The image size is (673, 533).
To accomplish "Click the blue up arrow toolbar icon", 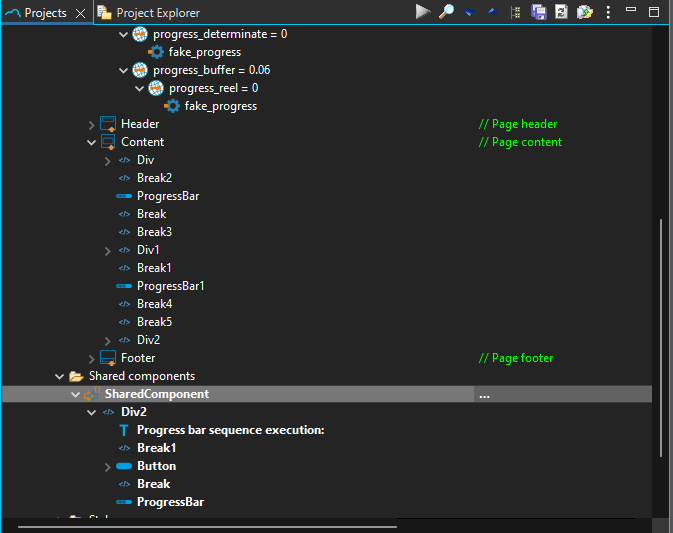I will [491, 12].
